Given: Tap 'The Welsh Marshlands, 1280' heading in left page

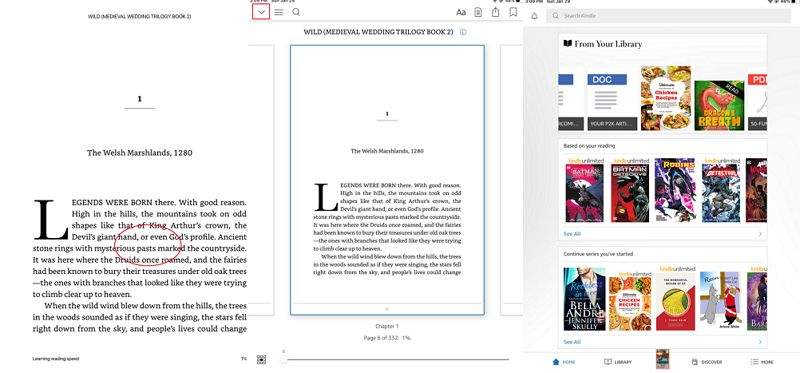Looking at the screenshot, I should (x=139, y=153).
